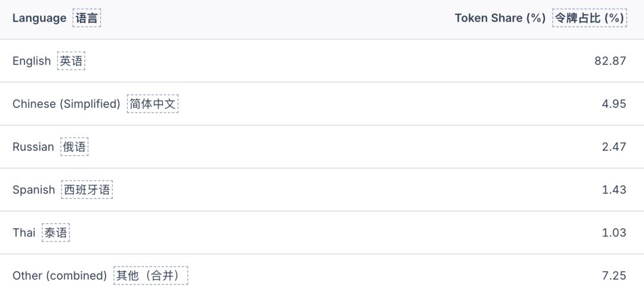Image resolution: width=644 pixels, height=299 pixels.
Task: Click the Token Share (%) column header
Action: (500, 18)
